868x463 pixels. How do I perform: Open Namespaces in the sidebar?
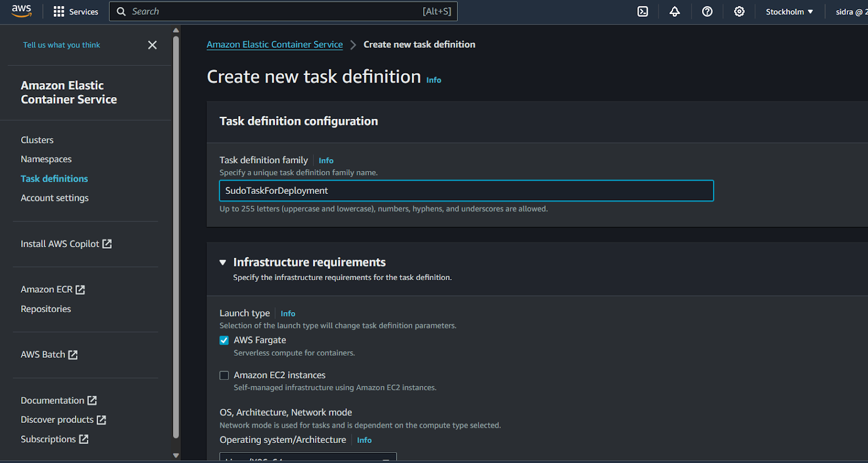click(x=46, y=159)
